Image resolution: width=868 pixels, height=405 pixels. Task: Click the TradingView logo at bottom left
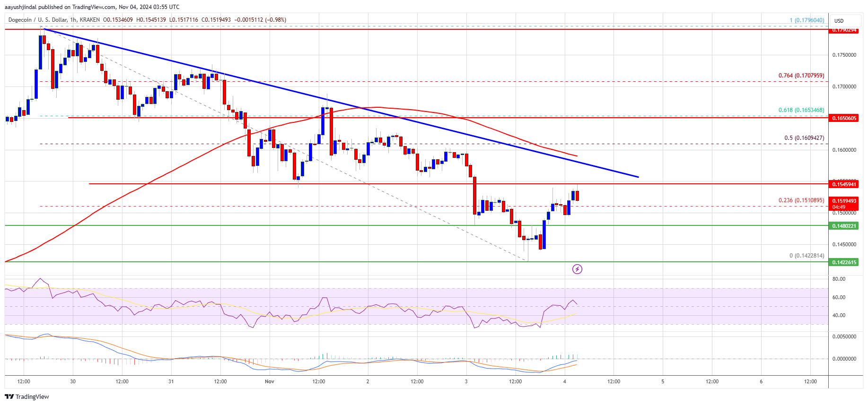[x=27, y=396]
